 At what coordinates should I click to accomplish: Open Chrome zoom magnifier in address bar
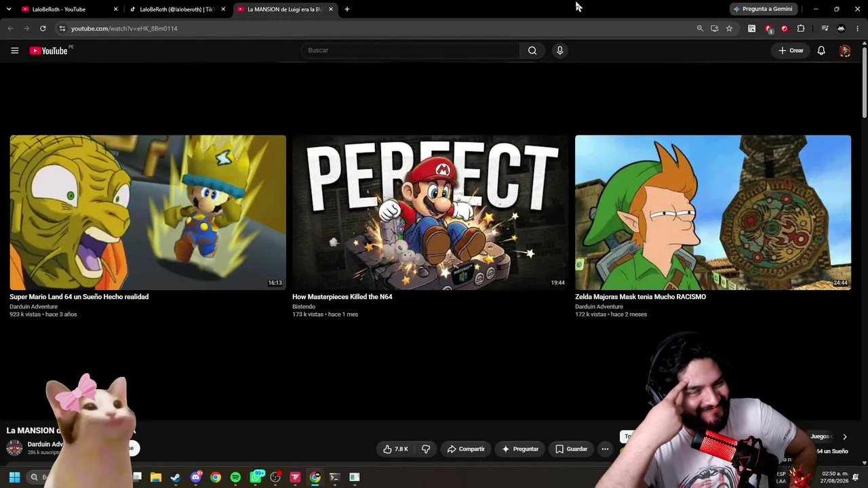(700, 28)
